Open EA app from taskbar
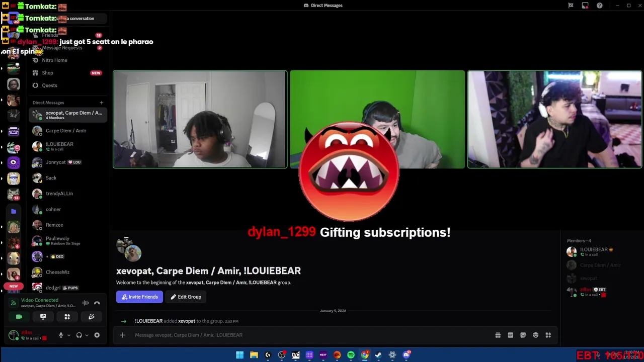Screen dimensions: 644x362 pyautogui.click(x=337, y=355)
